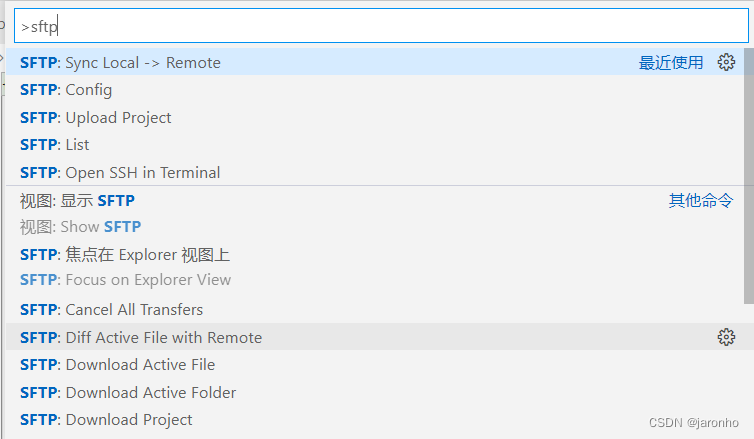Run SFTP: Sync Local -> Remote command

click(x=375, y=62)
